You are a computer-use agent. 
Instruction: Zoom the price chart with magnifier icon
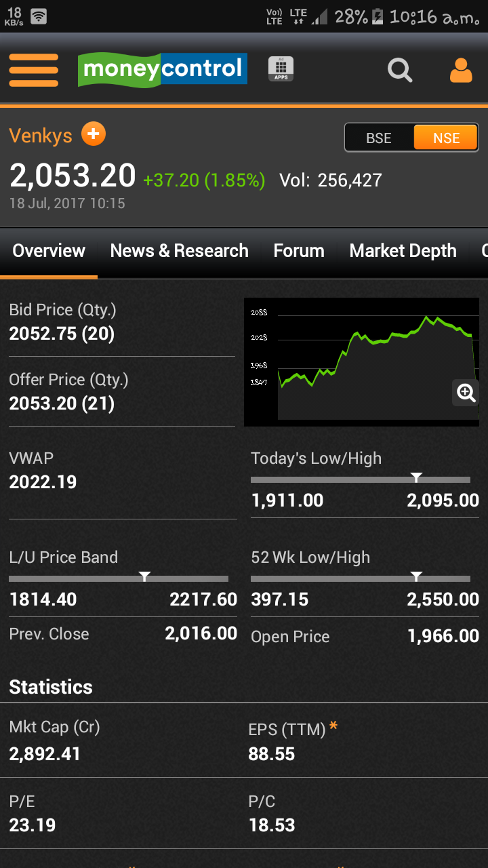pos(466,393)
